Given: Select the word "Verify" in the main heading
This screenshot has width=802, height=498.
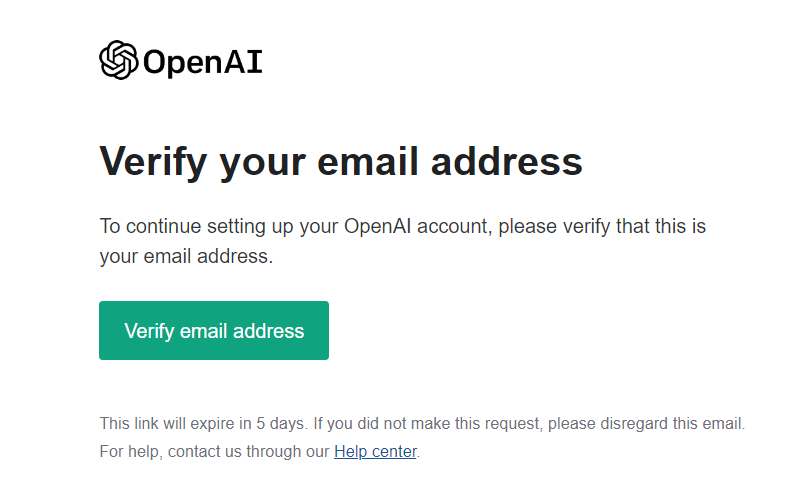Looking at the screenshot, I should click(x=153, y=163).
